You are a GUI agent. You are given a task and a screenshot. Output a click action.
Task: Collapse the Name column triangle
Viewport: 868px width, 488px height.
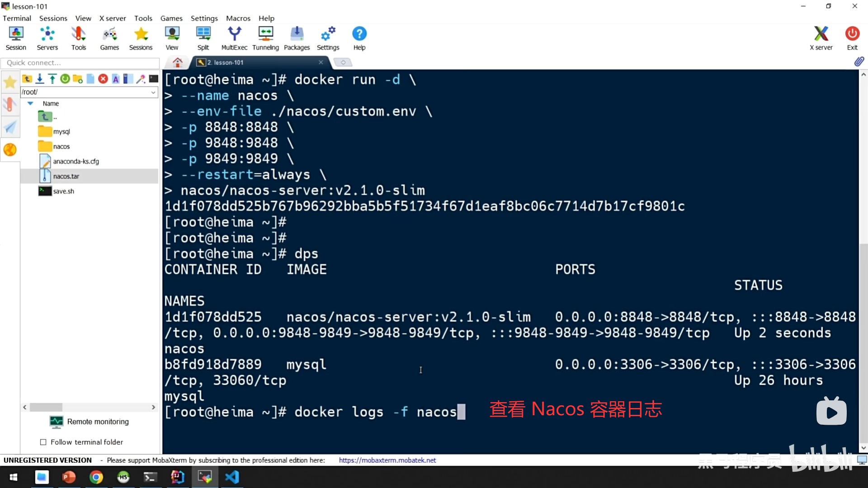point(30,103)
